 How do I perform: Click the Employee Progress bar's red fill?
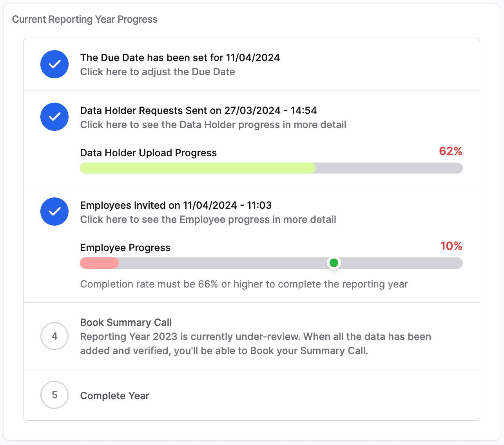[99, 263]
